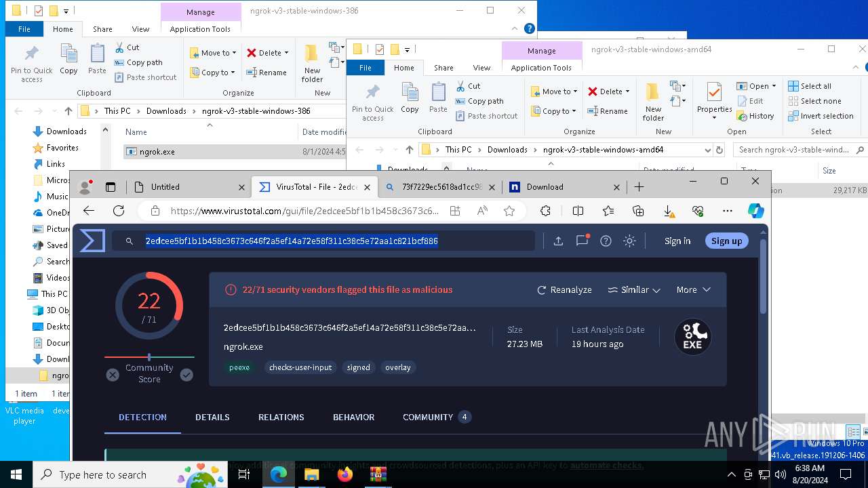The image size is (868, 488).
Task: Click Sign in link on VirusTotal
Action: pyautogui.click(x=677, y=241)
